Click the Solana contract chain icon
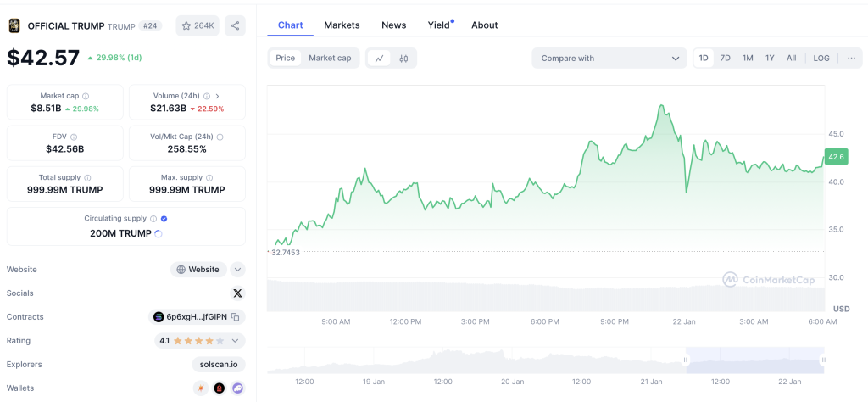The height and width of the screenshot is (402, 868). point(159,317)
